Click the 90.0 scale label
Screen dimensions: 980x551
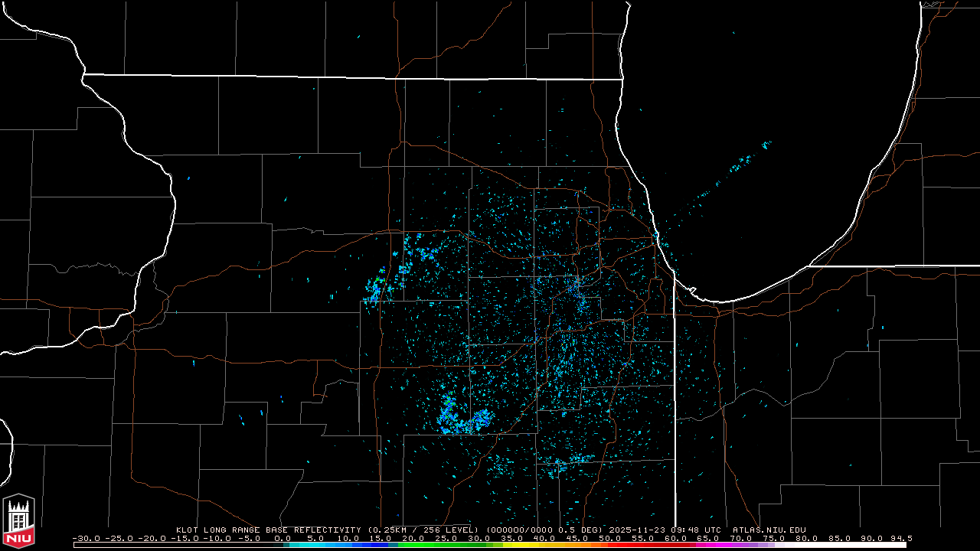(873, 539)
